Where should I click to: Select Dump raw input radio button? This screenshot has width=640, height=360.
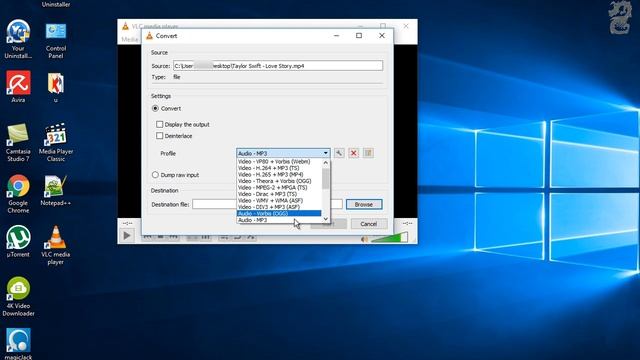(155, 175)
